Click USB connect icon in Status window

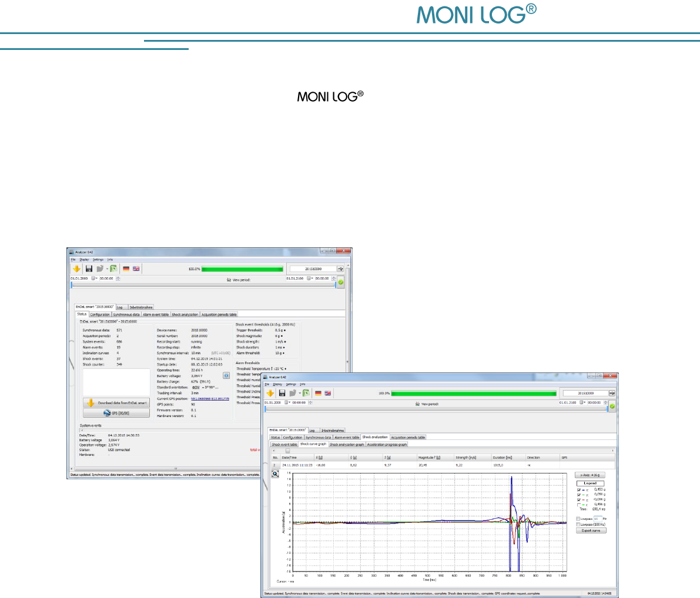(341, 269)
